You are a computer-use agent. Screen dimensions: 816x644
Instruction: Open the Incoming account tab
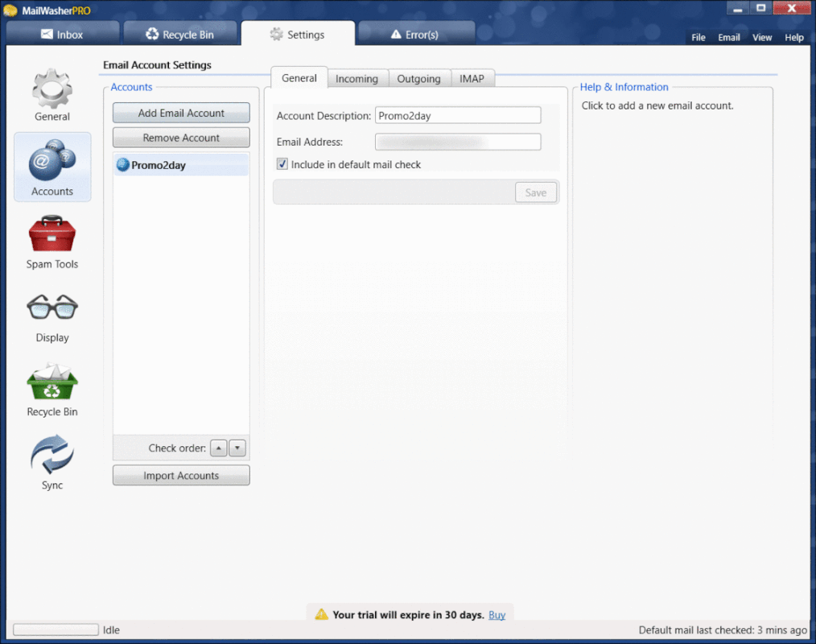coord(357,79)
